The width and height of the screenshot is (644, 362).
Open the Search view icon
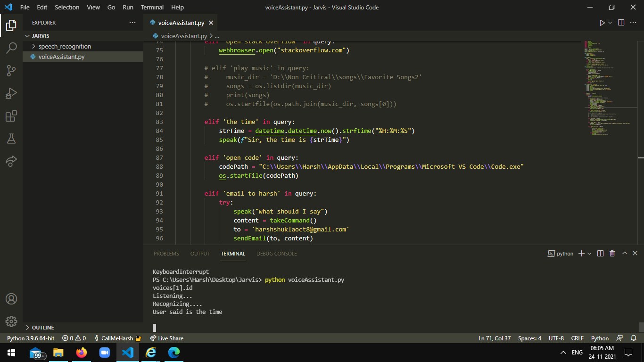point(11,48)
